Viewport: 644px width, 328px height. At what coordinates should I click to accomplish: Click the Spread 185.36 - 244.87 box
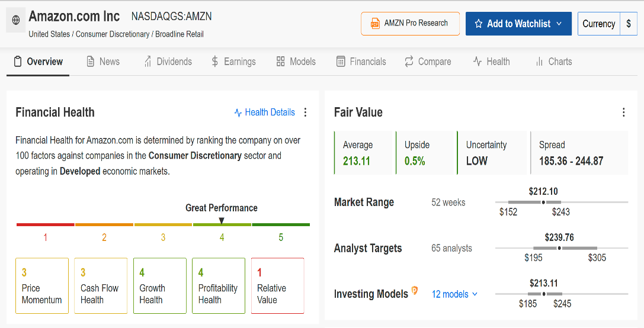[579, 153]
